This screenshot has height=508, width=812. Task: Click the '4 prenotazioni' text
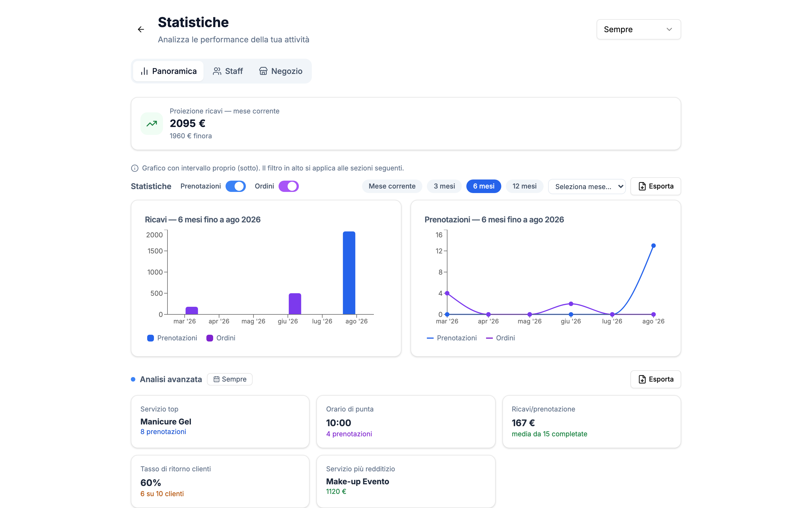[349, 434]
